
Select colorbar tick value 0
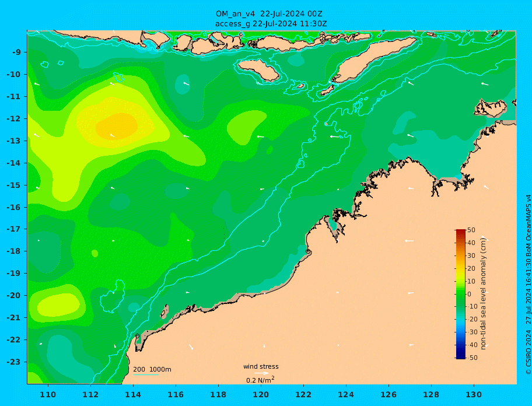(470, 294)
